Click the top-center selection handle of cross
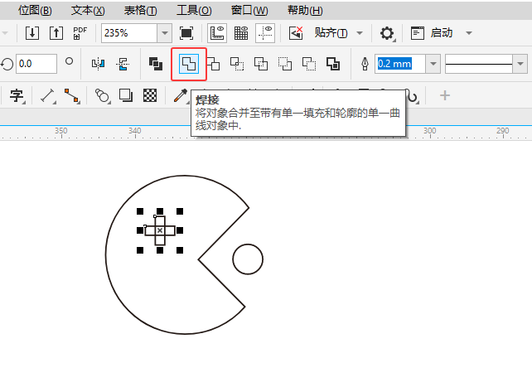 pyautogui.click(x=160, y=211)
